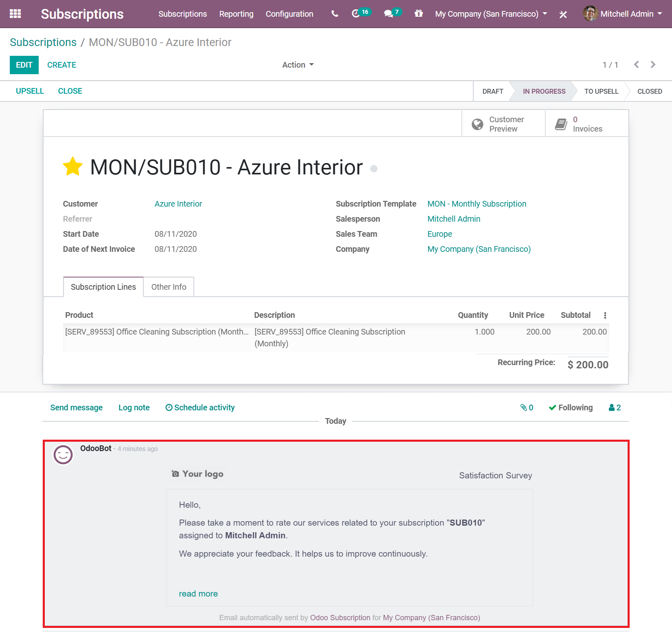Open Customer Preview globe icon

pyautogui.click(x=477, y=123)
